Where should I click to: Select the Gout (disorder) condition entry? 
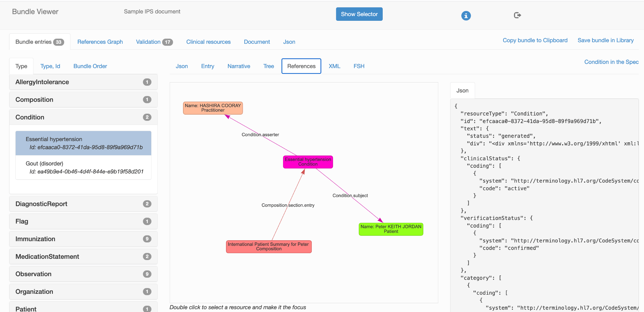coord(83,167)
